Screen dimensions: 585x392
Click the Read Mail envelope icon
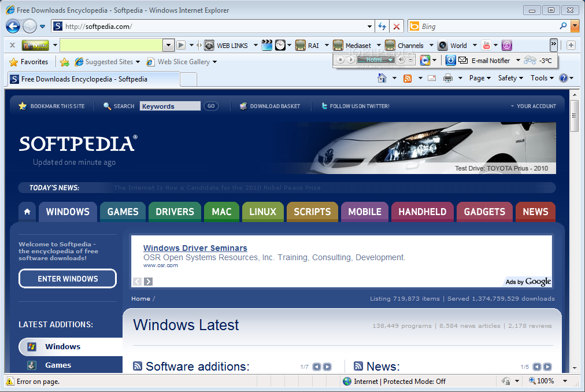tap(432, 78)
